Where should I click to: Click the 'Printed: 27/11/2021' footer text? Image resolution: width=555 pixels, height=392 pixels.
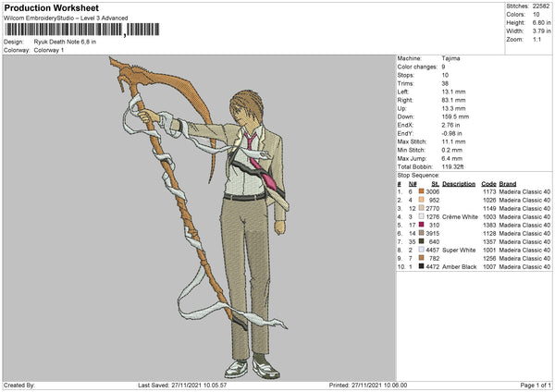(x=368, y=385)
